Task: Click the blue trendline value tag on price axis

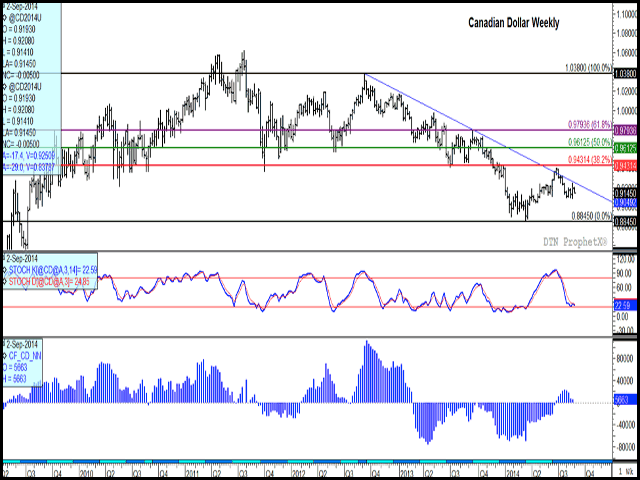Action: (625, 201)
